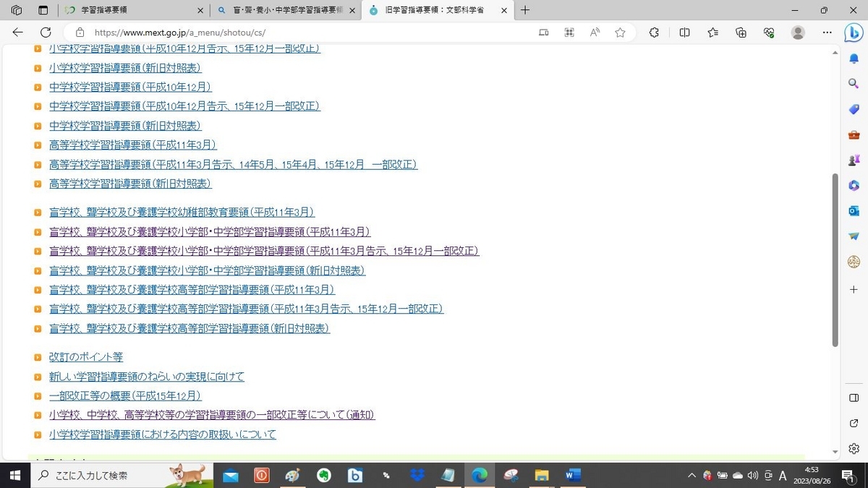Open sidebar search
The width and height of the screenshot is (868, 488).
tap(854, 84)
